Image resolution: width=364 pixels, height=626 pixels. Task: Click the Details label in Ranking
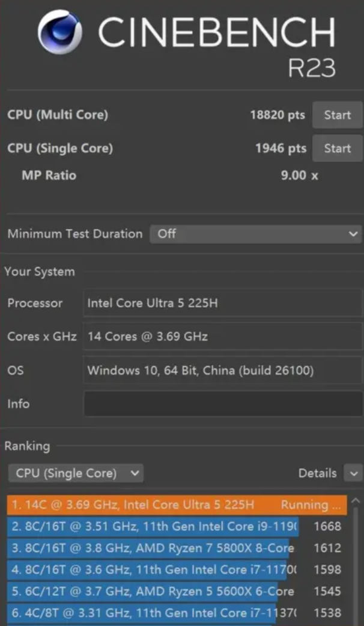tap(317, 473)
